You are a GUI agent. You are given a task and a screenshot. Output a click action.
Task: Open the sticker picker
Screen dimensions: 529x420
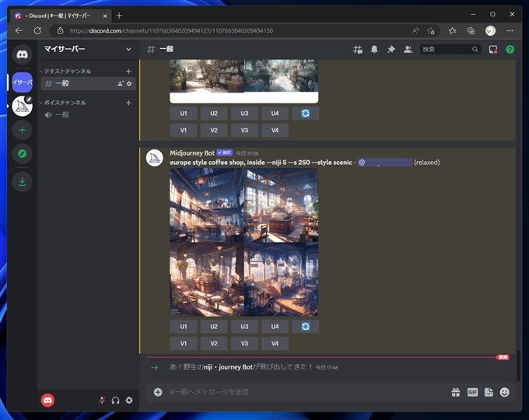click(x=489, y=392)
